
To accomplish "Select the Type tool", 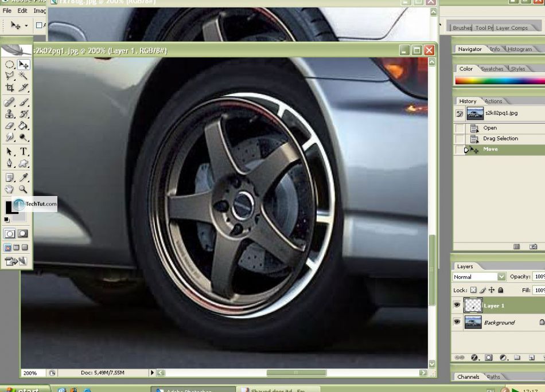I will [24, 152].
